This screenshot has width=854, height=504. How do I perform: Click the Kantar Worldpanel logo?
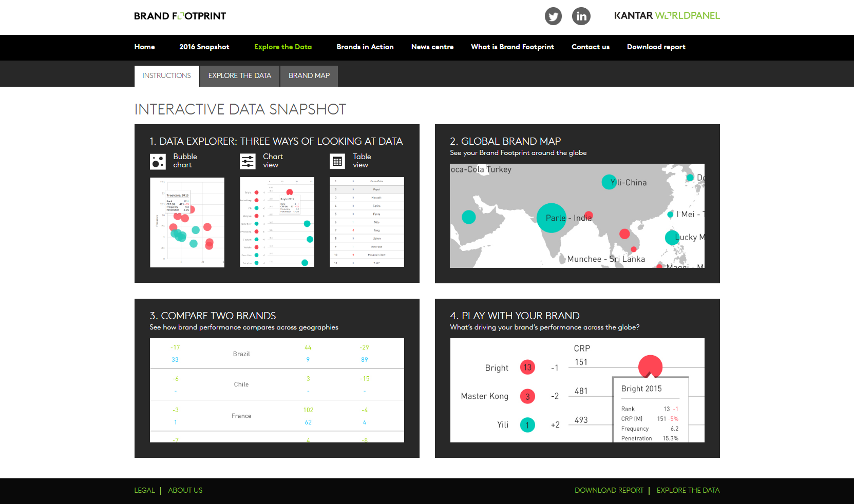click(x=667, y=16)
